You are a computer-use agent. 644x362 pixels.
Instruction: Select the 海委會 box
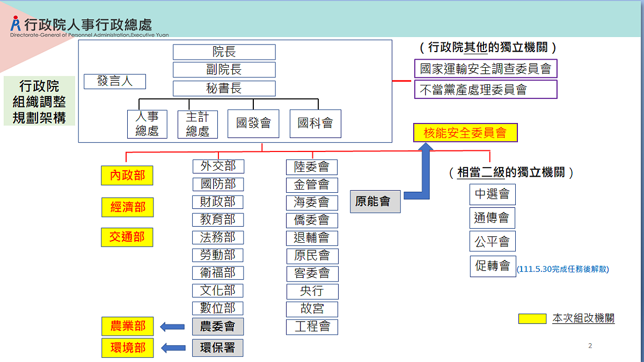[x=312, y=202]
